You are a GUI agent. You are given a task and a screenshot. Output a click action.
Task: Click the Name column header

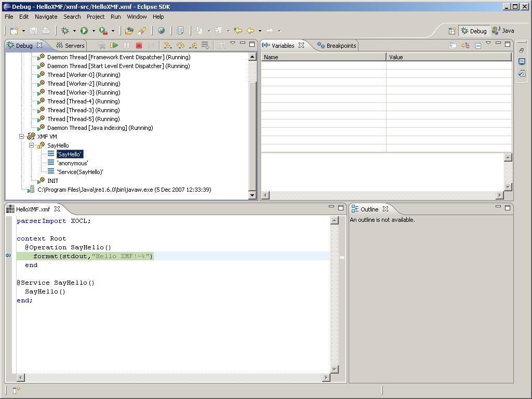pyautogui.click(x=323, y=57)
